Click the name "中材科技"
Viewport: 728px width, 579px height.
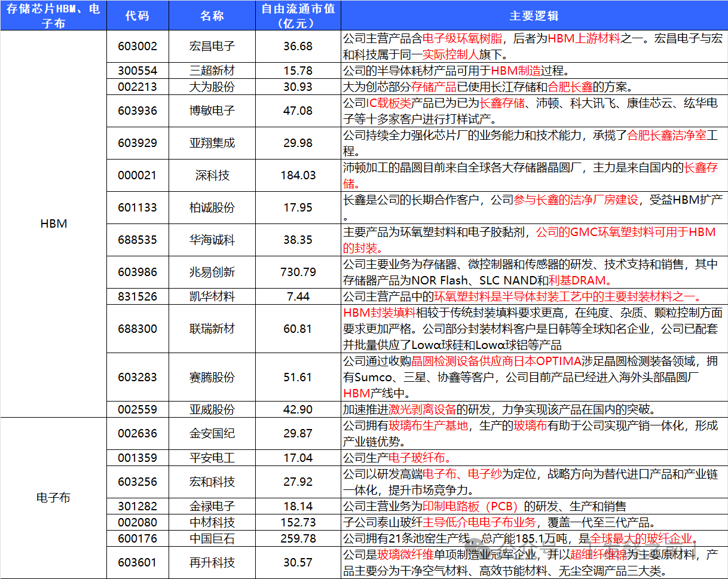point(212,522)
